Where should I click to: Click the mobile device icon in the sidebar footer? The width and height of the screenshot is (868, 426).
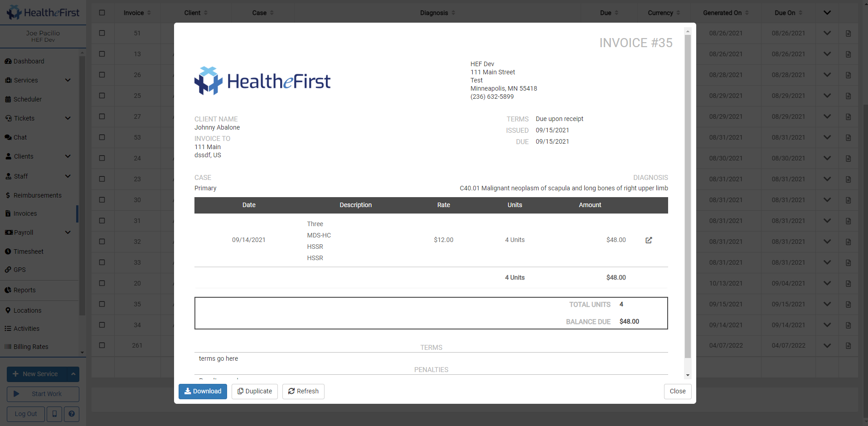coord(54,414)
